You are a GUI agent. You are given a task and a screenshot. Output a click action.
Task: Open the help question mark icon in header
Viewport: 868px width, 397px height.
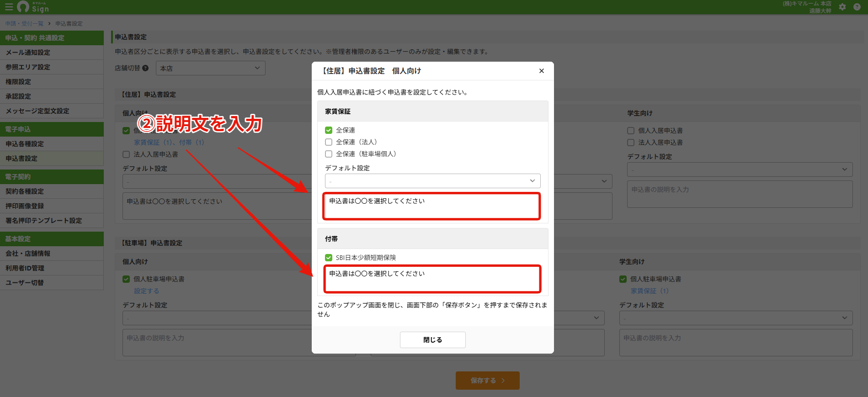pos(857,7)
